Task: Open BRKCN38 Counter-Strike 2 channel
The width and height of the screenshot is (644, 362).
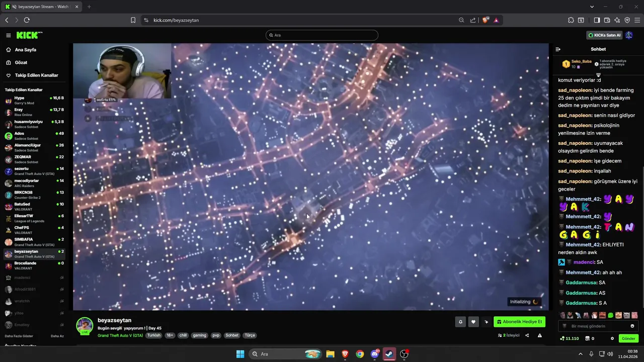Action: point(34,195)
